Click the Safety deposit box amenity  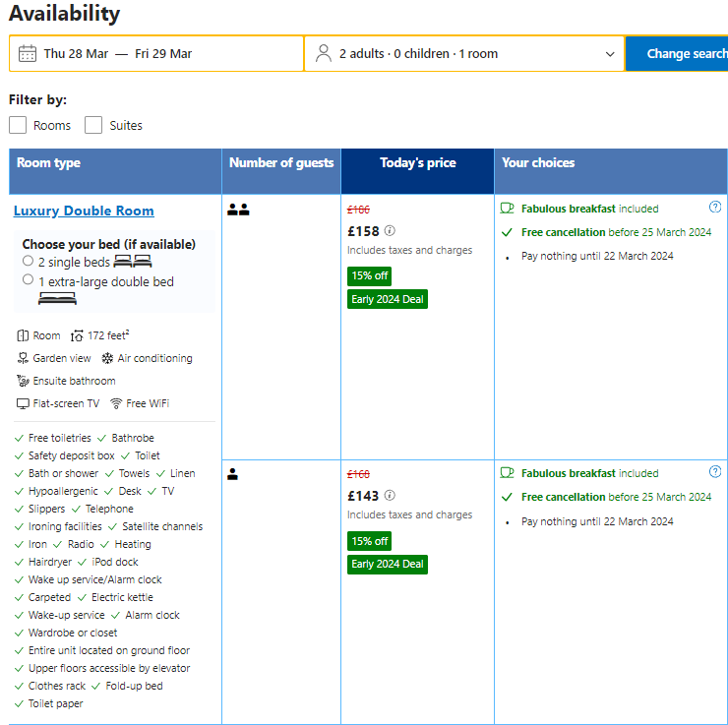click(x=71, y=455)
